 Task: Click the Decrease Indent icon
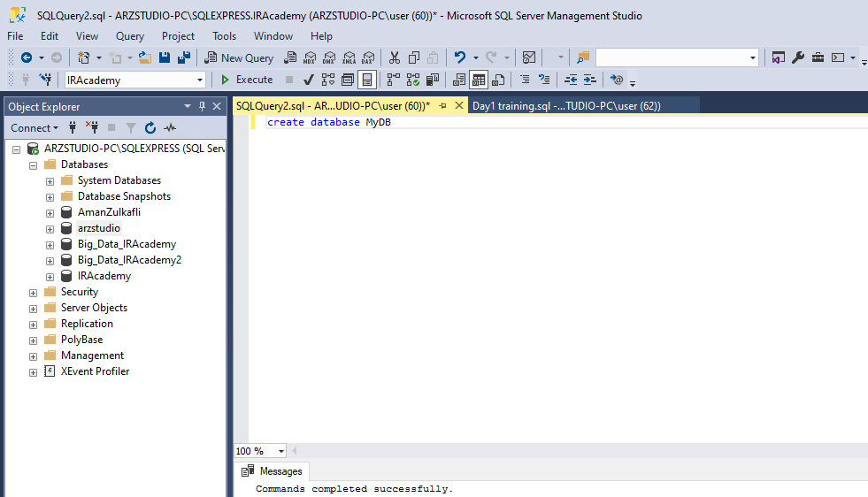pyautogui.click(x=570, y=80)
